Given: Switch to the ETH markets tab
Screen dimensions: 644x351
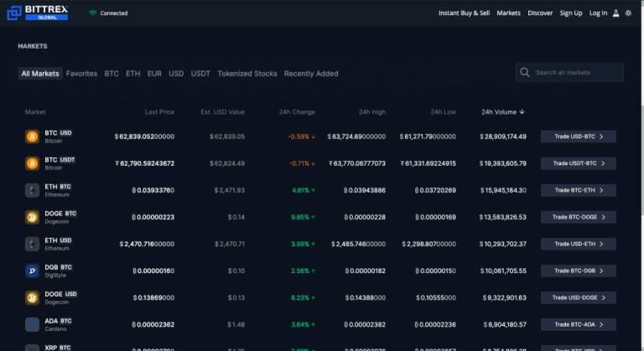Looking at the screenshot, I should coord(132,74).
